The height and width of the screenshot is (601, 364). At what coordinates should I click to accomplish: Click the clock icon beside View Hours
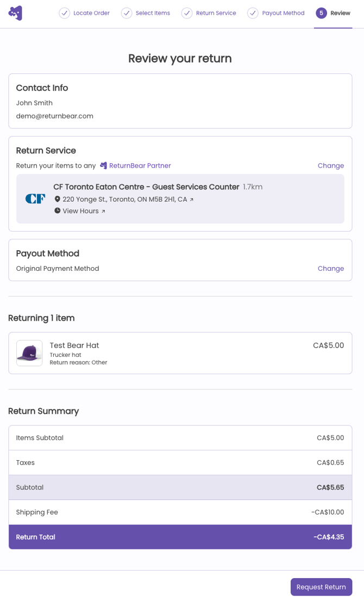click(x=57, y=211)
